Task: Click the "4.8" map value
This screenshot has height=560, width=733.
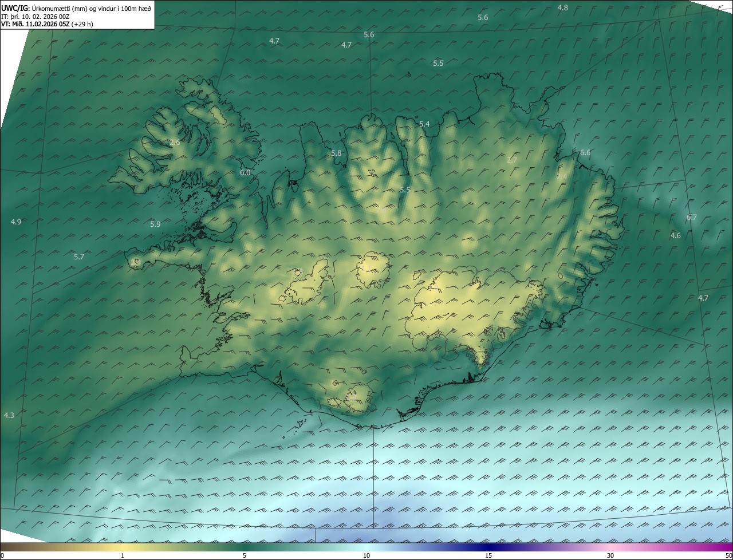Action: (x=563, y=7)
